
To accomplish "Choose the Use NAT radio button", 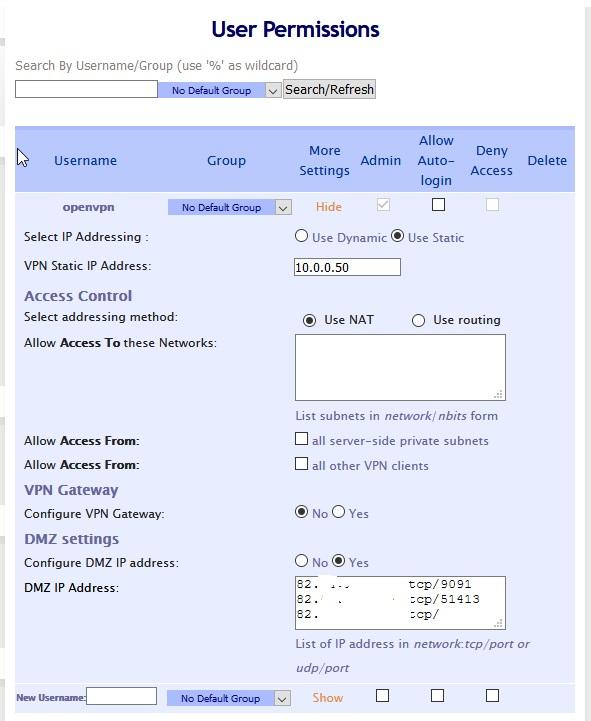I will 310,320.
